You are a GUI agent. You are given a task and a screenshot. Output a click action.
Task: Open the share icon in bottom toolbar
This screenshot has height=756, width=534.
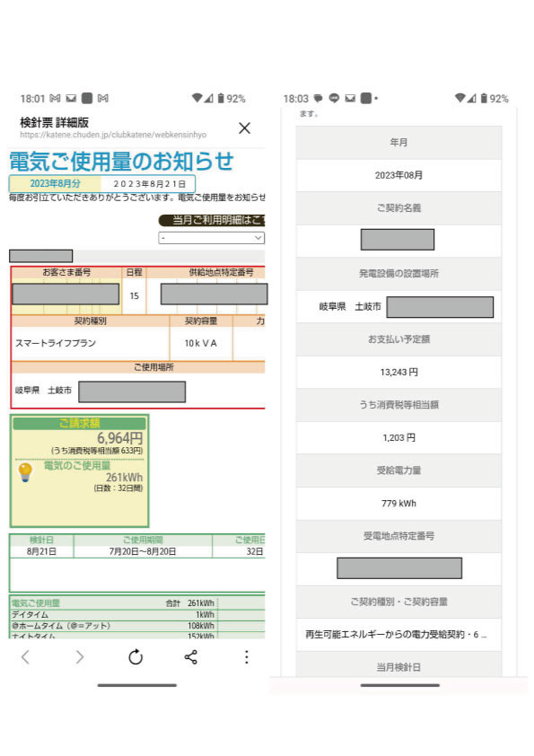[191, 656]
